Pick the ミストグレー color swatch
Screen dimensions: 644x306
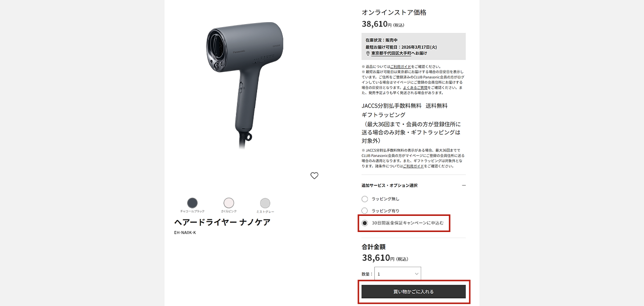click(265, 203)
